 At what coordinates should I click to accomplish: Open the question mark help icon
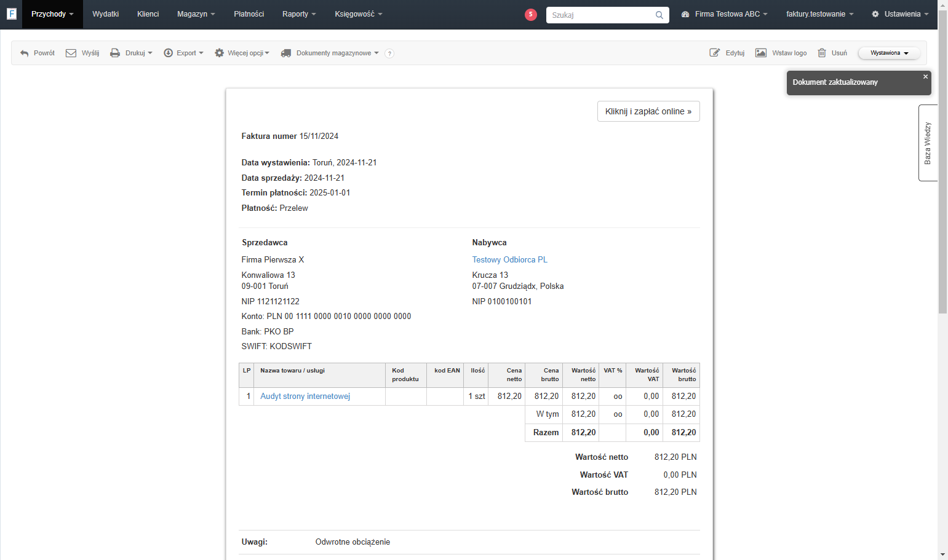[389, 53]
